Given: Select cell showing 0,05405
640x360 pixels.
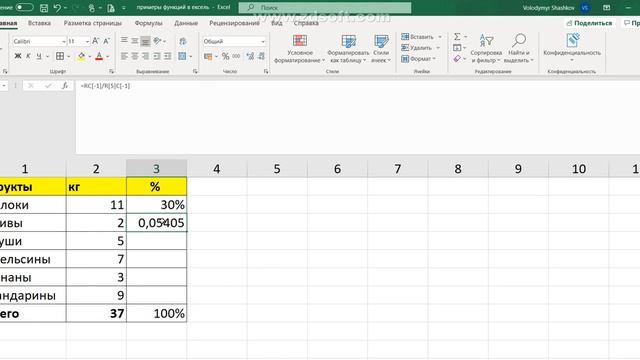Looking at the screenshot, I should 157,223.
